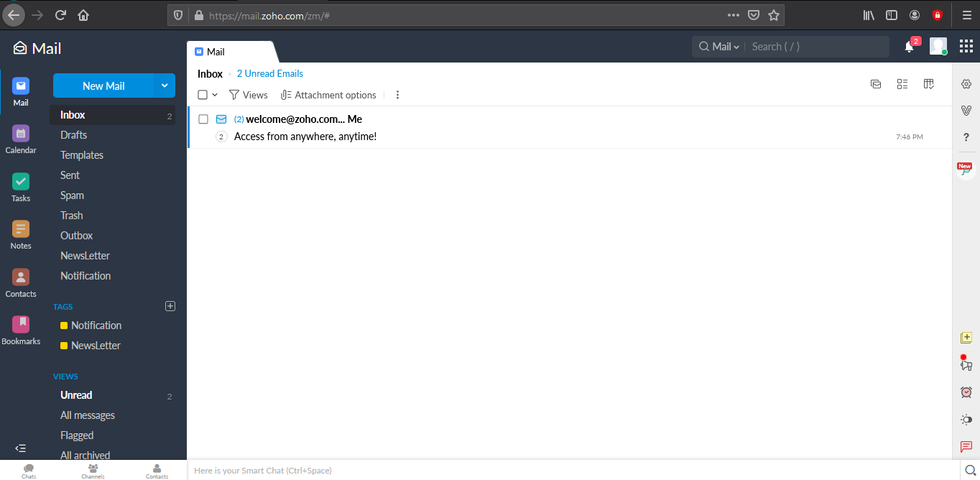
Task: Open the Zoho apps grid launcher
Action: (x=966, y=47)
